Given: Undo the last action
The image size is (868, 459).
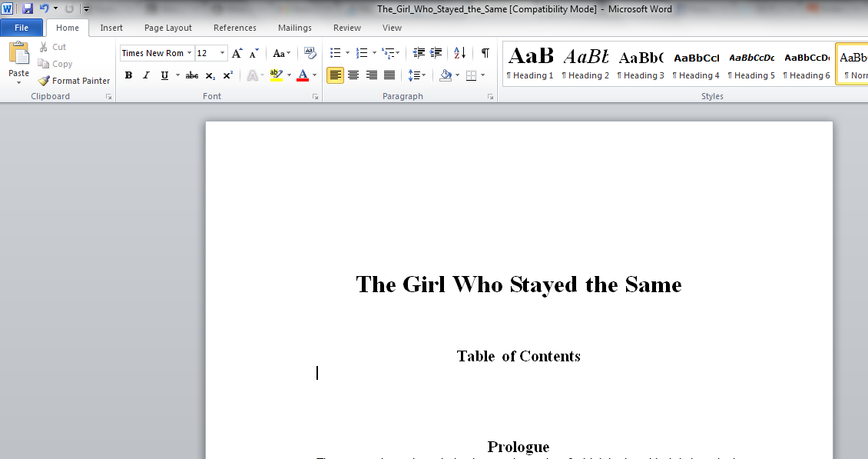Looking at the screenshot, I should [x=45, y=9].
